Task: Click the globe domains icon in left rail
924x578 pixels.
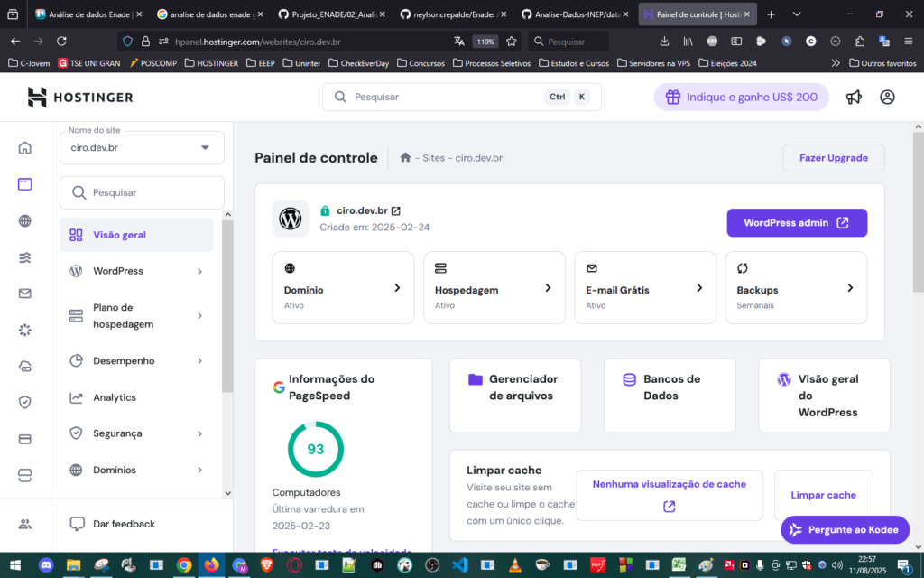Action: pyautogui.click(x=24, y=221)
